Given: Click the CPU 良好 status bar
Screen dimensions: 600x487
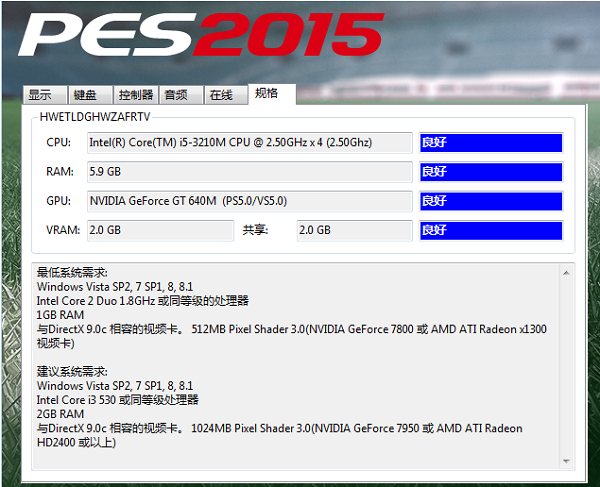Looking at the screenshot, I should pyautogui.click(x=491, y=143).
